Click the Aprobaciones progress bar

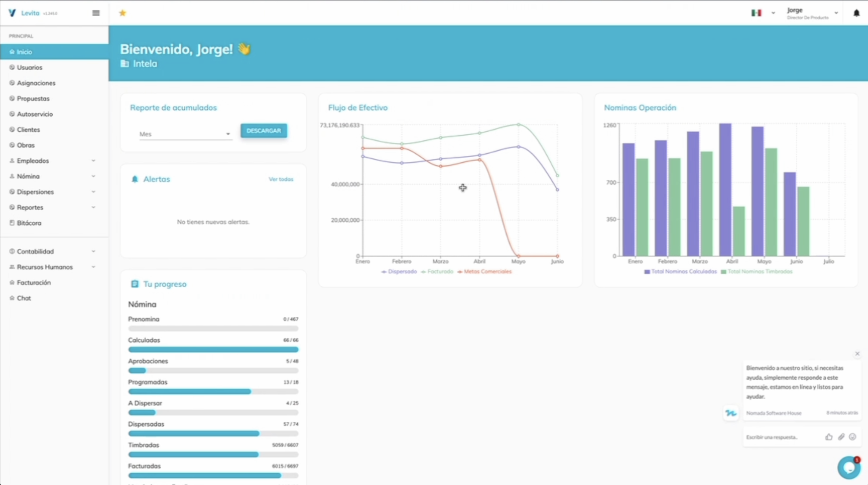[213, 371]
